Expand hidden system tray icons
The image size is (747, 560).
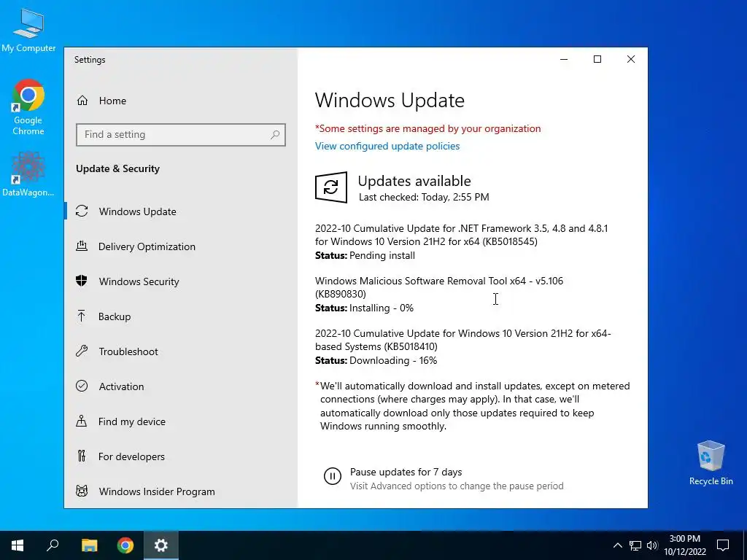(617, 545)
